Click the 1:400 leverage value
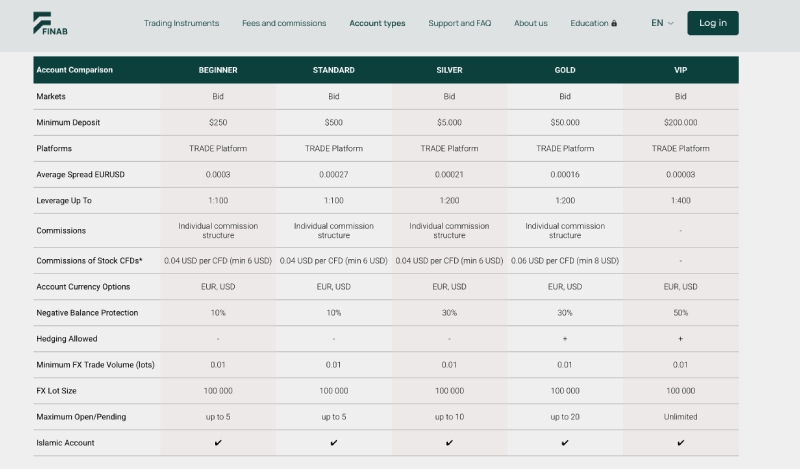Screen dimensions: 800x469 [x=681, y=201]
